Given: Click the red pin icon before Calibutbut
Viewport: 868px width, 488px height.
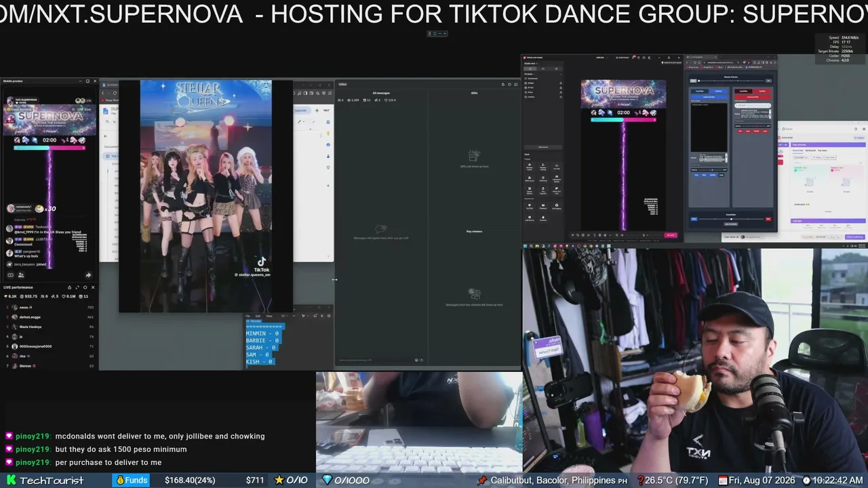Looking at the screenshot, I should [482, 480].
